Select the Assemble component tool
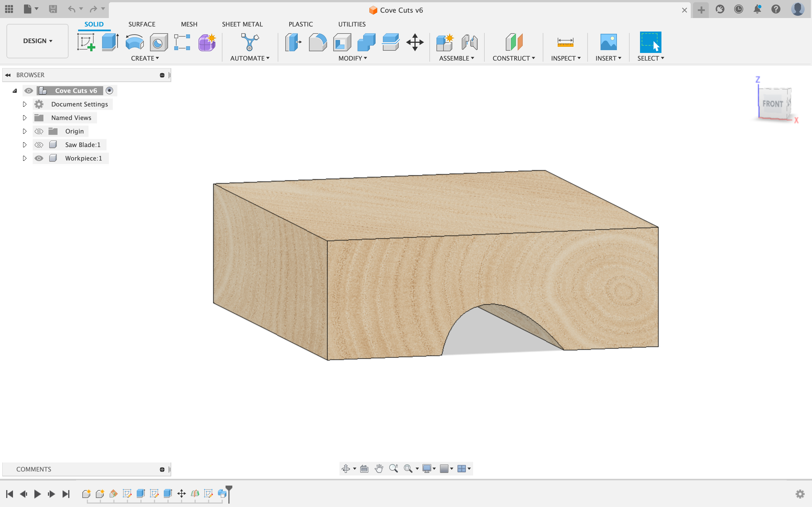 coord(444,43)
